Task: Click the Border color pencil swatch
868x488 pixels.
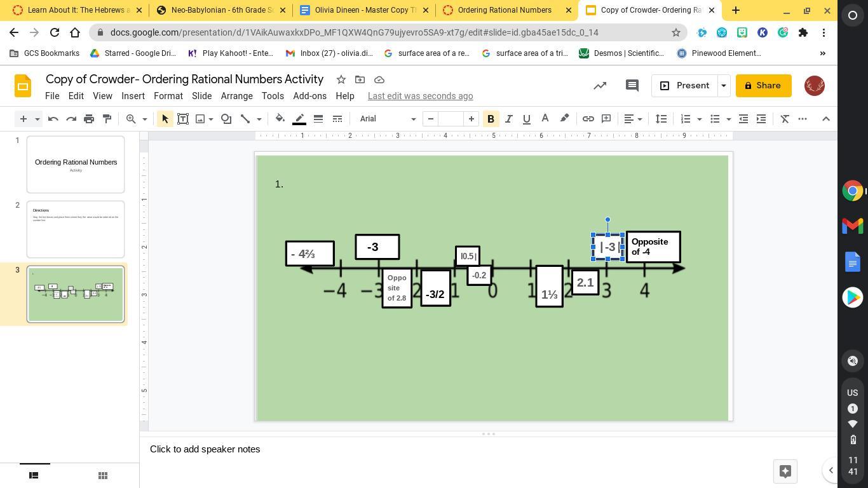Action: [299, 119]
